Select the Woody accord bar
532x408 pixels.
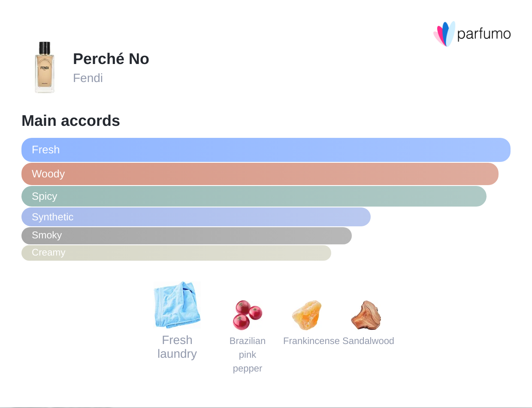tap(260, 174)
